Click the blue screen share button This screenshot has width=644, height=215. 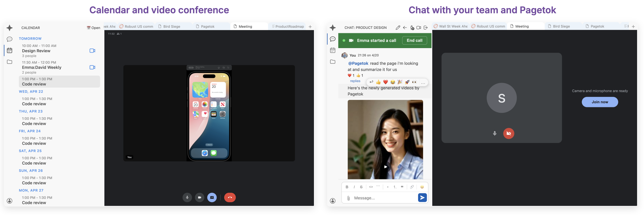212,197
